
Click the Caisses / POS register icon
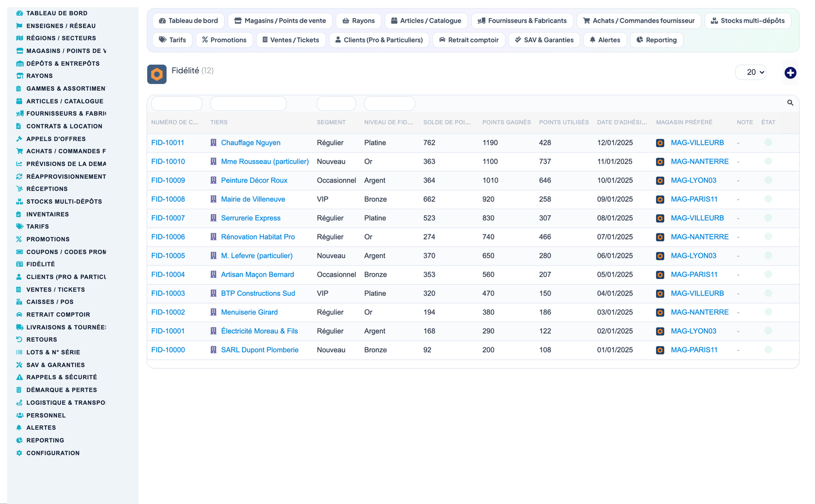pyautogui.click(x=20, y=302)
